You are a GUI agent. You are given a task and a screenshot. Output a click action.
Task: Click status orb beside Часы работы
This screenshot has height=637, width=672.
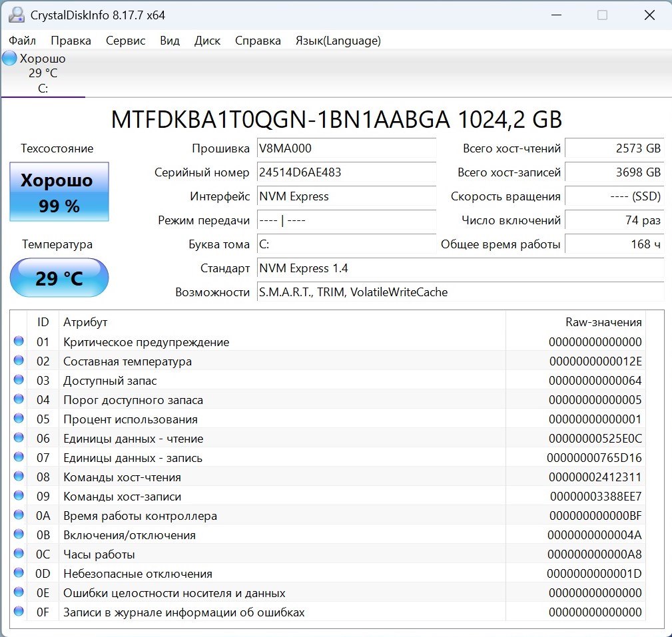tap(19, 554)
